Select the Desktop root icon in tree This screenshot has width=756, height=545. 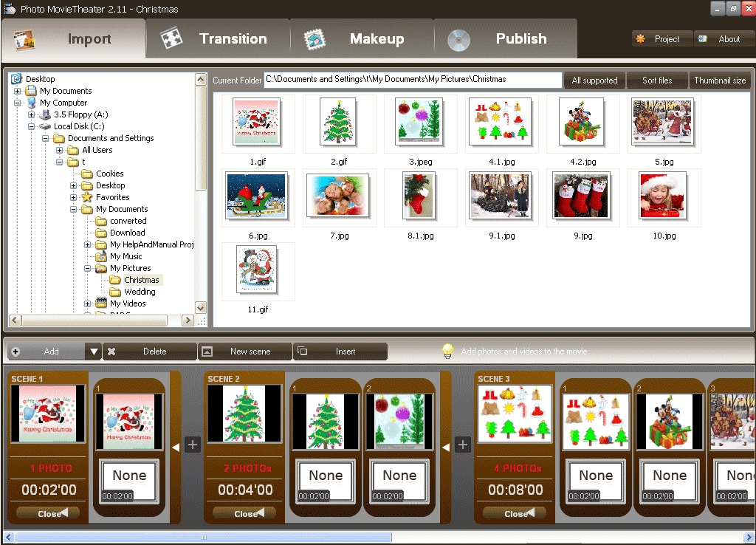point(16,78)
